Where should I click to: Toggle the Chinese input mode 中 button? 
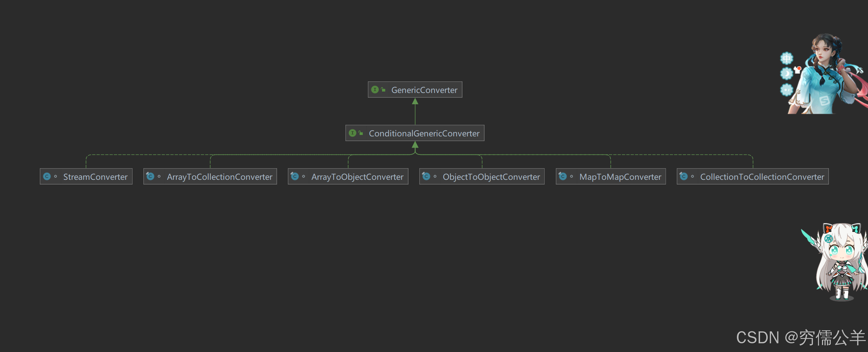[787, 58]
